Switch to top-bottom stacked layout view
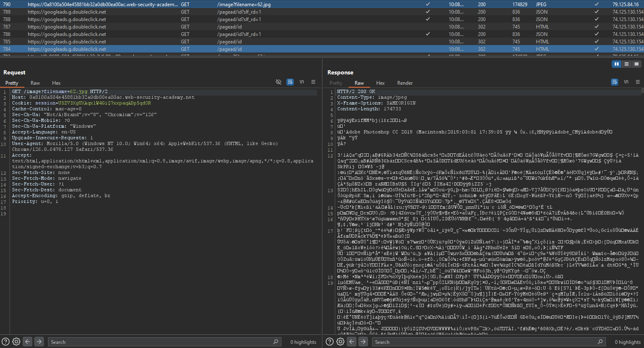This screenshot has width=644, height=348. click(x=627, y=64)
